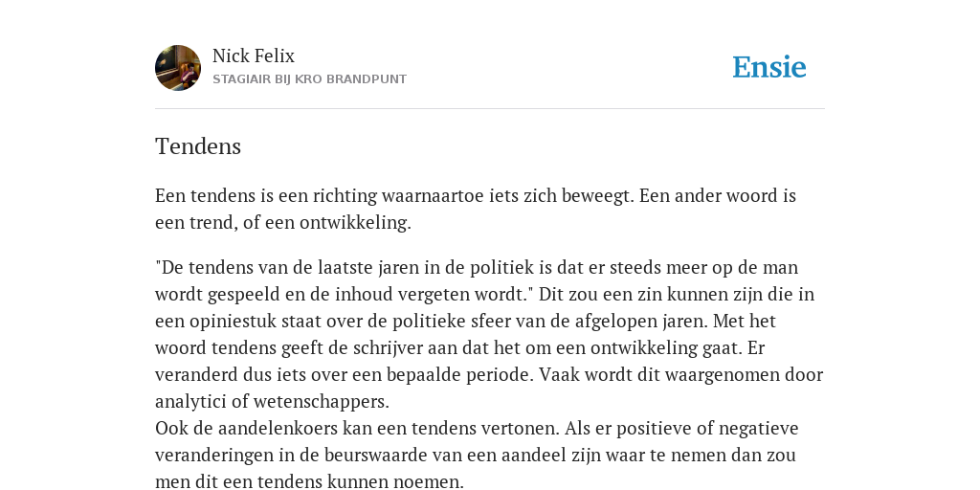Click the word richting in the first sentence
Screen dimensions: 980x490
(345, 196)
